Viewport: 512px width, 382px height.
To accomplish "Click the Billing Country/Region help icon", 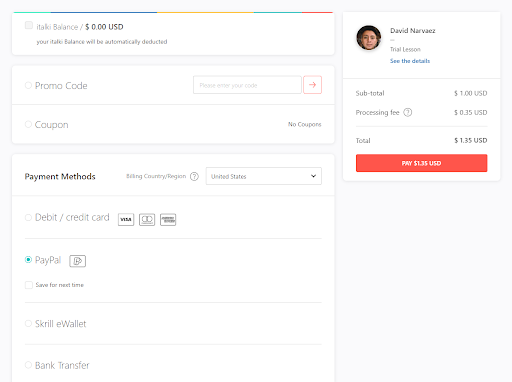I will point(194,176).
